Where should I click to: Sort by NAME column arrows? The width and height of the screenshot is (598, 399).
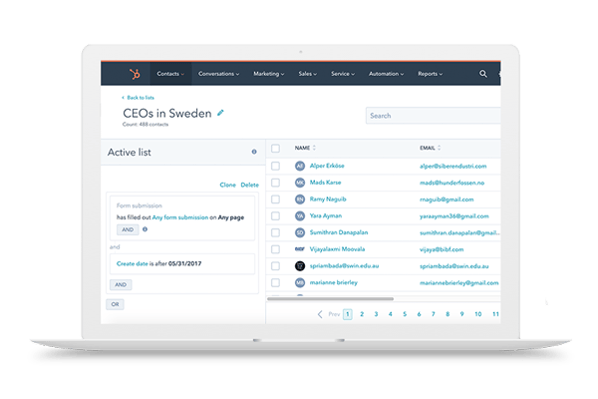pyautogui.click(x=314, y=148)
